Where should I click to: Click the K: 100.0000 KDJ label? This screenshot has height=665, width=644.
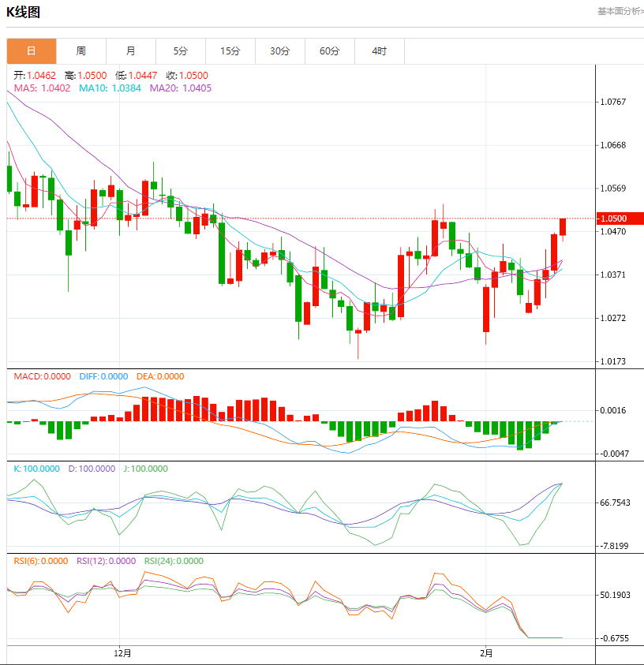36,469
